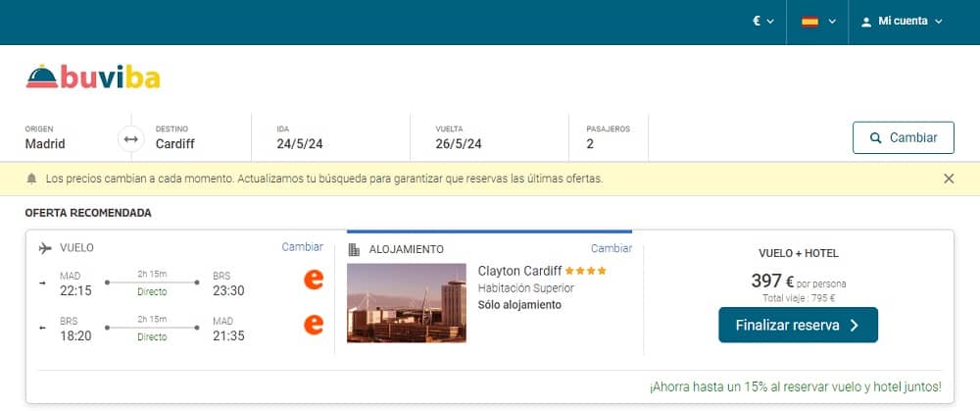980x411 pixels.
Task: Click the bell icon in notice banner
Action: [32, 179]
